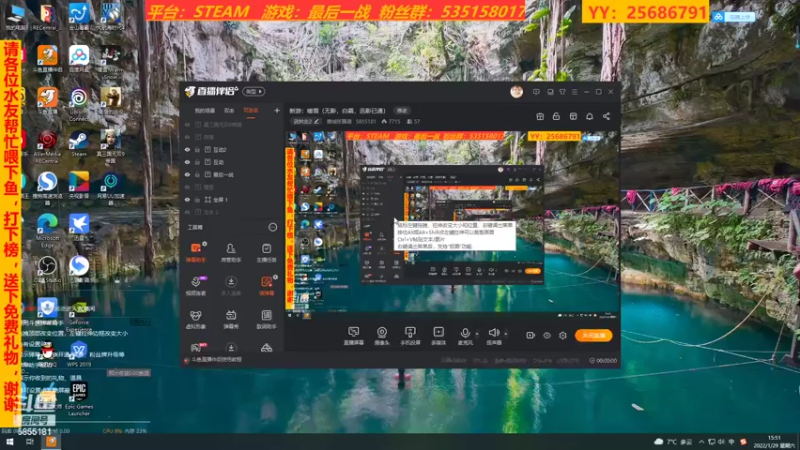Open the Danmaku Show TV-shaped tool

click(x=231, y=319)
